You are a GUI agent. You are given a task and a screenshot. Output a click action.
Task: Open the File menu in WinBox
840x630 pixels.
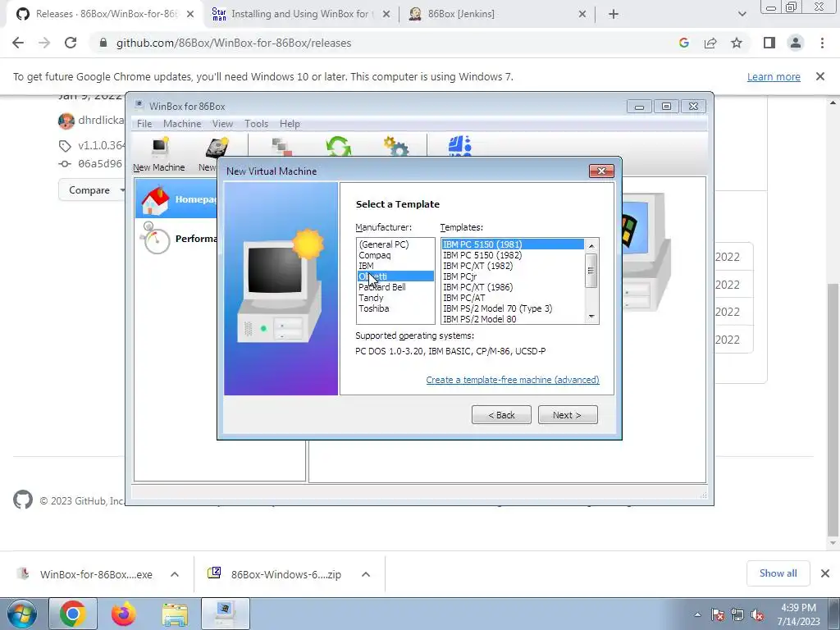point(144,124)
